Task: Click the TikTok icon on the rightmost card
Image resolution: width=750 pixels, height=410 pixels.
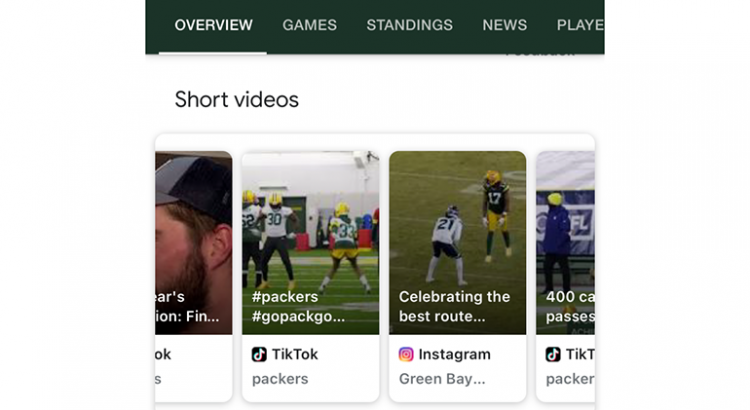Action: tap(553, 354)
